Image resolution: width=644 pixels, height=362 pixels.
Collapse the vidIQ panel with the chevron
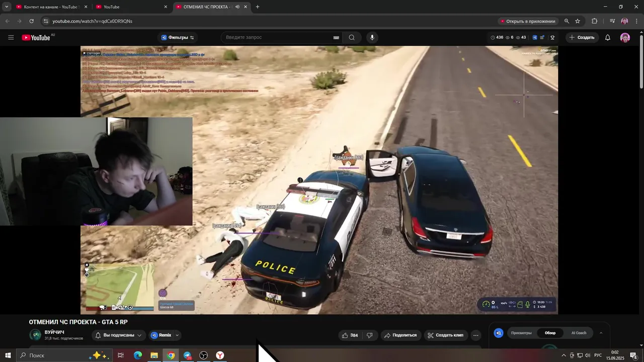601,333
